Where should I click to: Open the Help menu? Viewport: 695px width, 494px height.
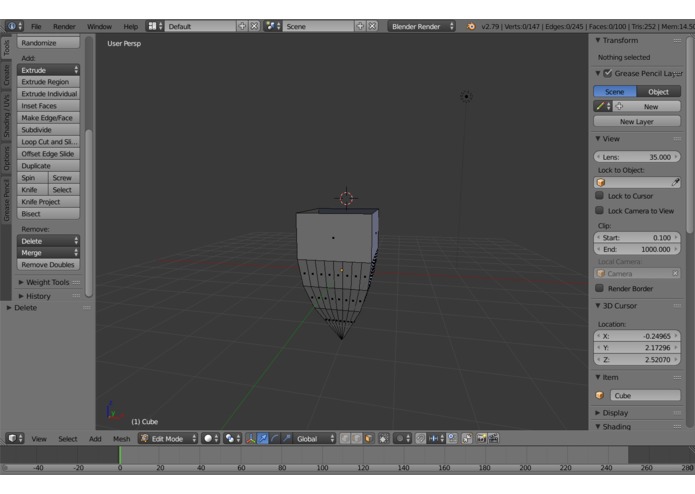[131, 26]
